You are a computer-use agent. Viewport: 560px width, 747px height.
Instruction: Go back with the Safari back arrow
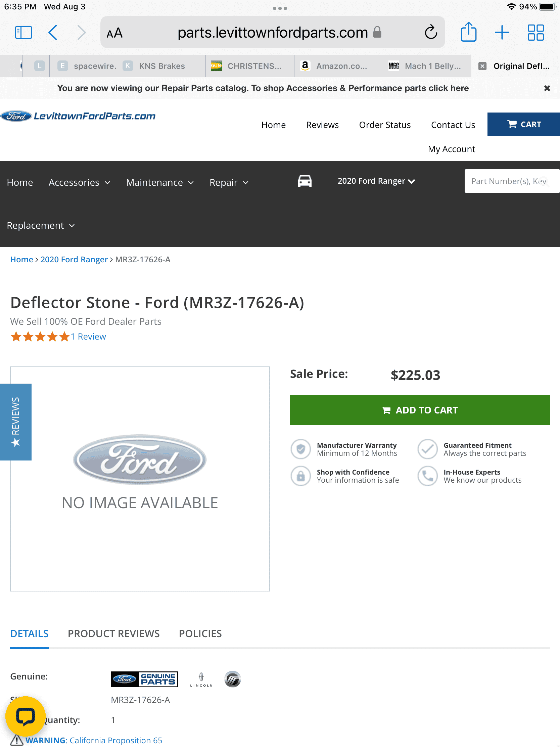(x=53, y=33)
